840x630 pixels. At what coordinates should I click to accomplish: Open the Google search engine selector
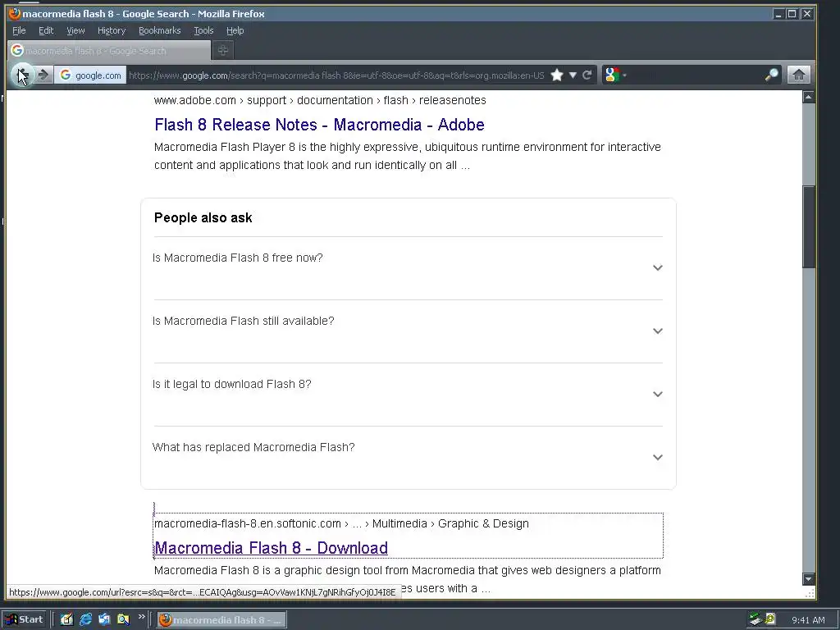point(615,75)
